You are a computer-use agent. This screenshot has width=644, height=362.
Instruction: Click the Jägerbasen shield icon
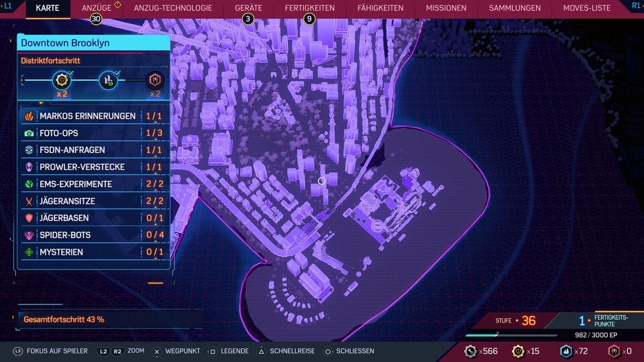pyautogui.click(x=29, y=218)
